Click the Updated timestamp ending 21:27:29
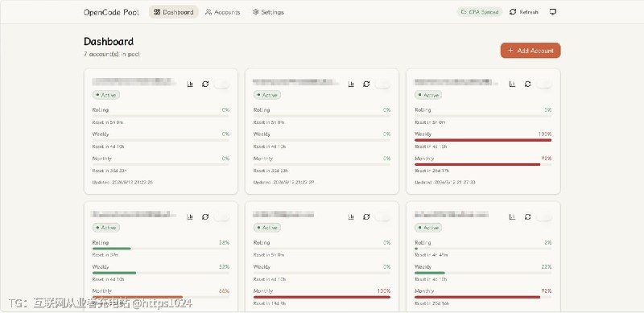Viewport: 644px width, 313px height. [x=284, y=183]
